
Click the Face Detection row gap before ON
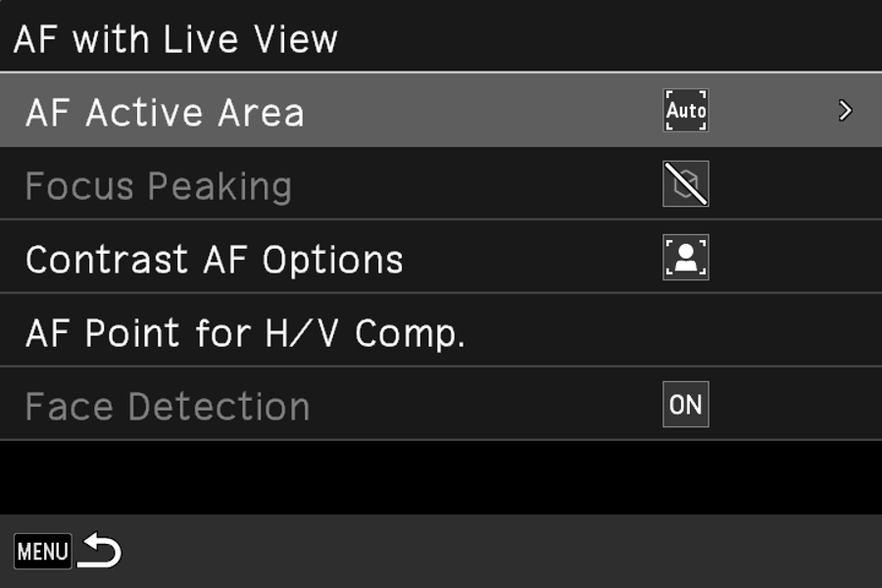click(x=490, y=405)
